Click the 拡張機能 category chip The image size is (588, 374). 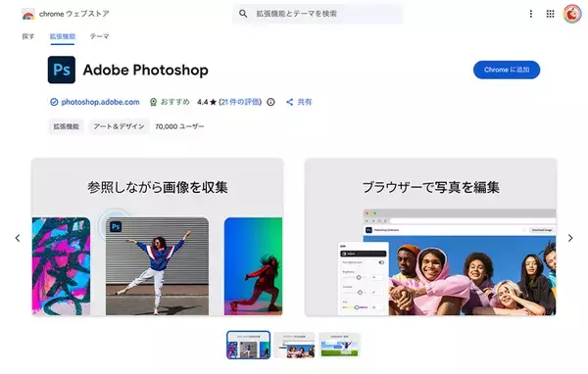(66, 126)
